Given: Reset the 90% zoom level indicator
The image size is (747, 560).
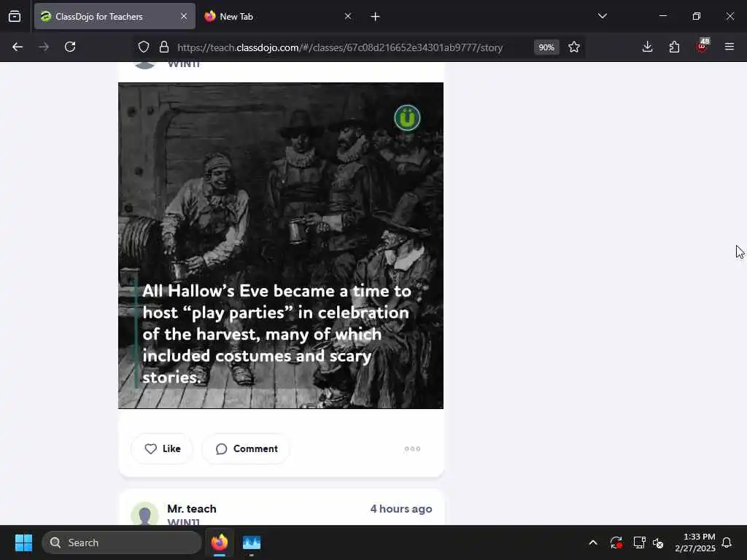Looking at the screenshot, I should [x=546, y=47].
